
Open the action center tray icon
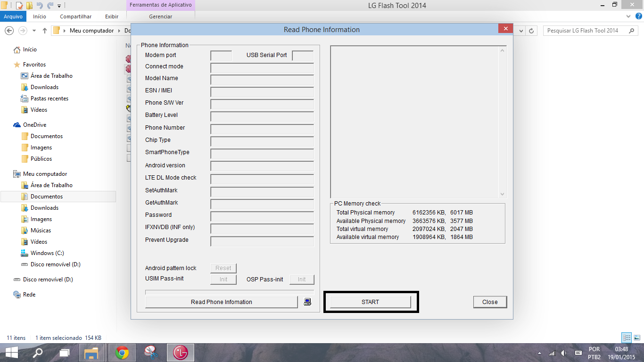click(578, 353)
